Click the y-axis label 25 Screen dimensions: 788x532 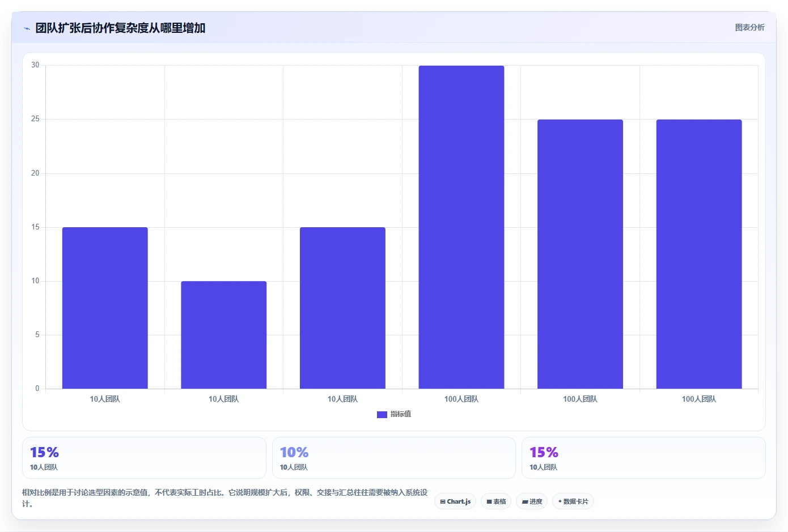coord(35,119)
